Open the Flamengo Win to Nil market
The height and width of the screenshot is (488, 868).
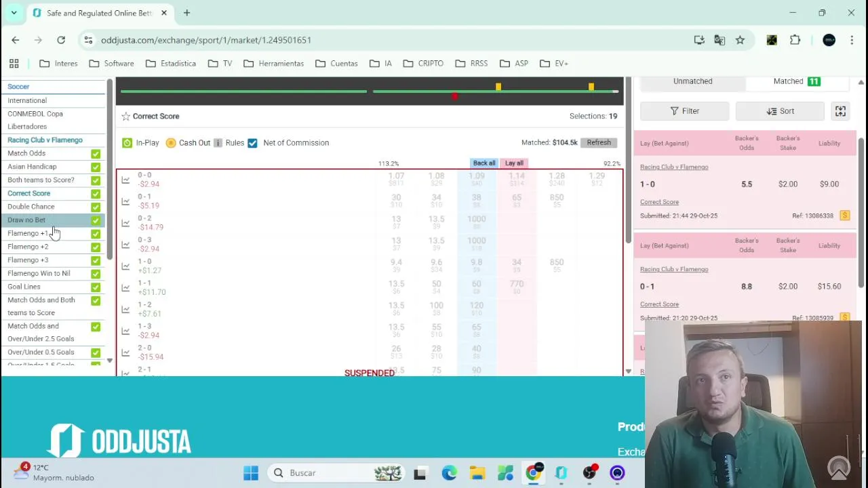pyautogui.click(x=39, y=273)
